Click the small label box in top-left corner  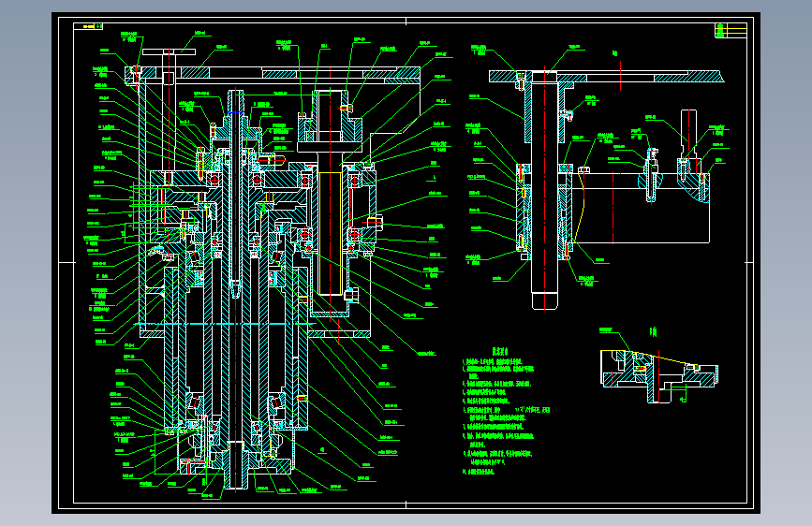pyautogui.click(x=88, y=26)
